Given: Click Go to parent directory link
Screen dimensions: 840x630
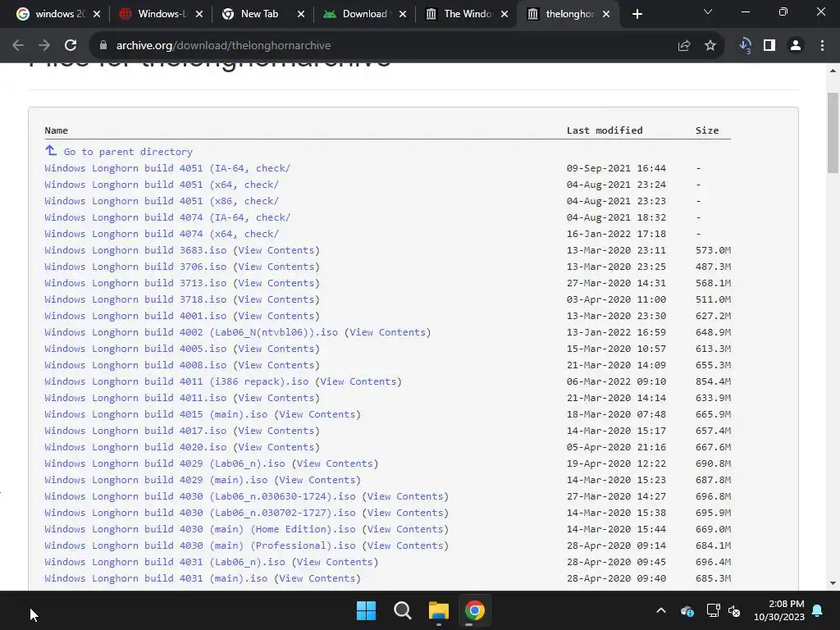Looking at the screenshot, I should point(128,152).
